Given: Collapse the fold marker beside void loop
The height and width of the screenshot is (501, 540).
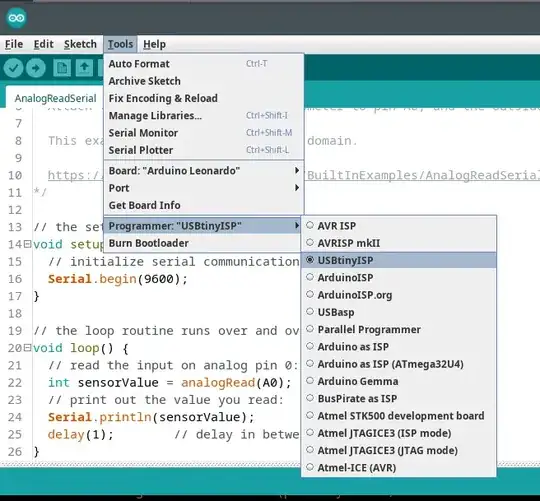Looking at the screenshot, I should pyautogui.click(x=27, y=348).
